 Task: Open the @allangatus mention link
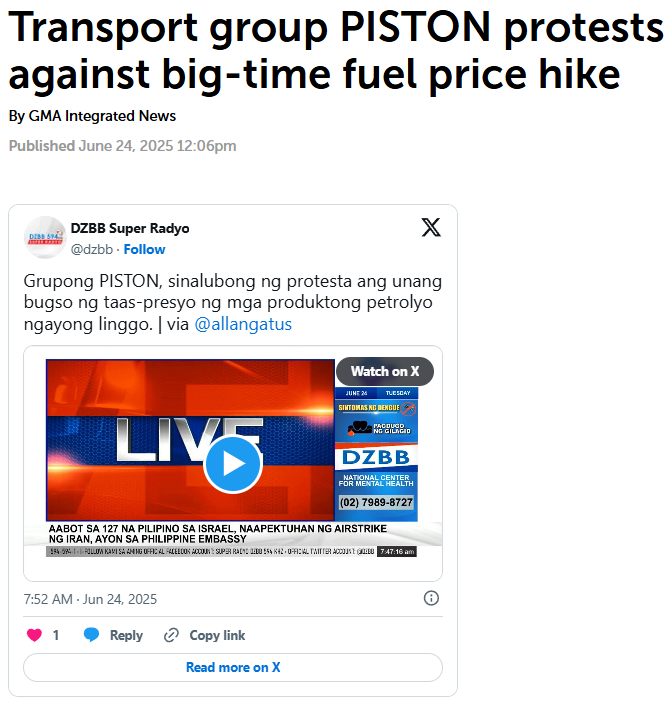click(x=243, y=324)
